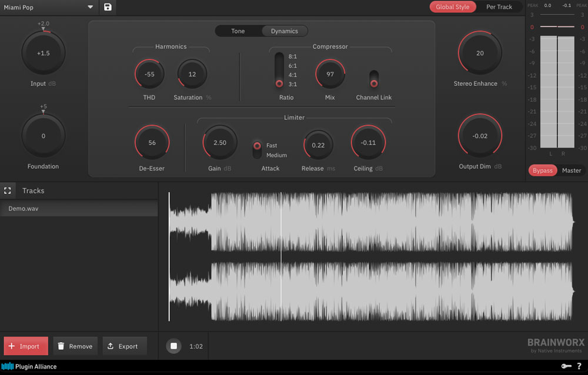Click the limiter Release knob
The height and width of the screenshot is (375, 588).
point(318,145)
